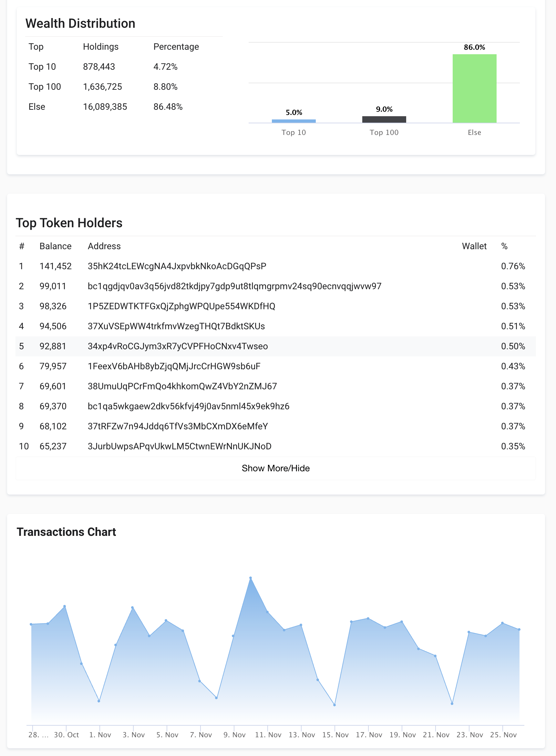Click the Wallet column header
556x756 pixels.
click(x=474, y=246)
